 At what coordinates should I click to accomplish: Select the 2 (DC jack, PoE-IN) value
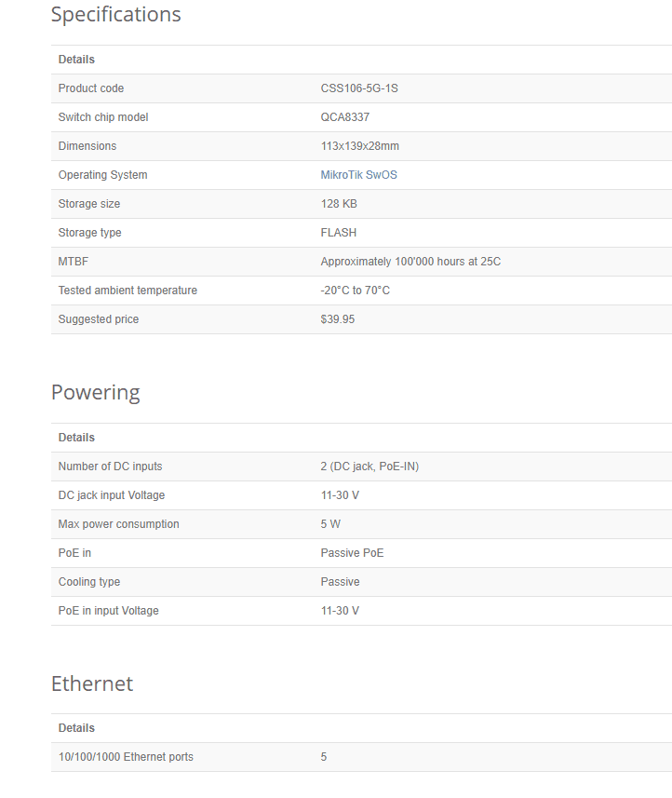point(370,467)
